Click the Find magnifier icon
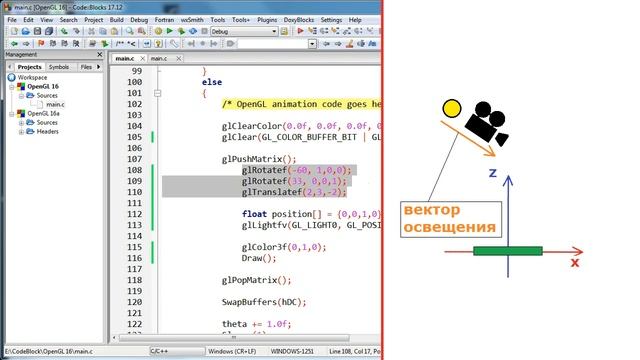 pos(130,31)
